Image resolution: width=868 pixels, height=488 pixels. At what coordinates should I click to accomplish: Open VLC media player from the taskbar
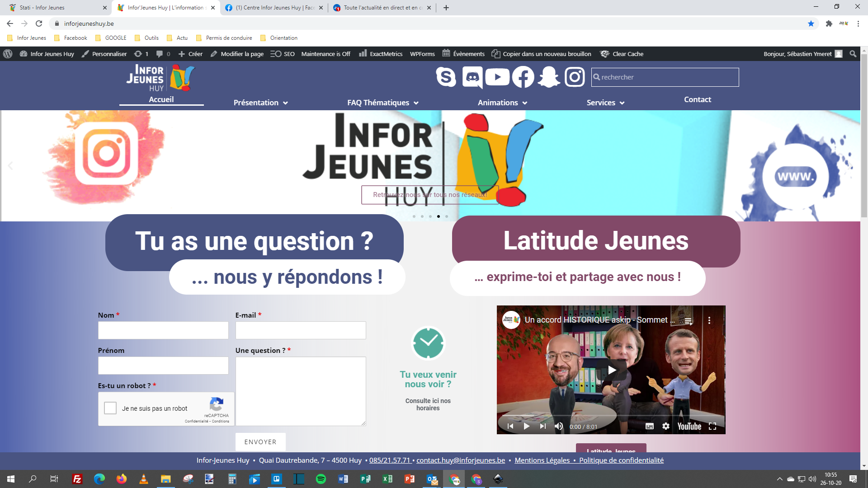144,479
